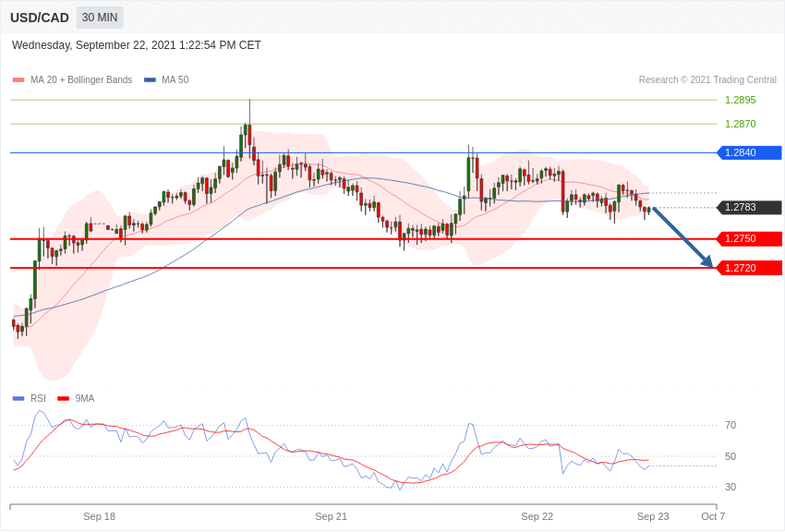Click the 9MA legend red swatch

[x=64, y=398]
